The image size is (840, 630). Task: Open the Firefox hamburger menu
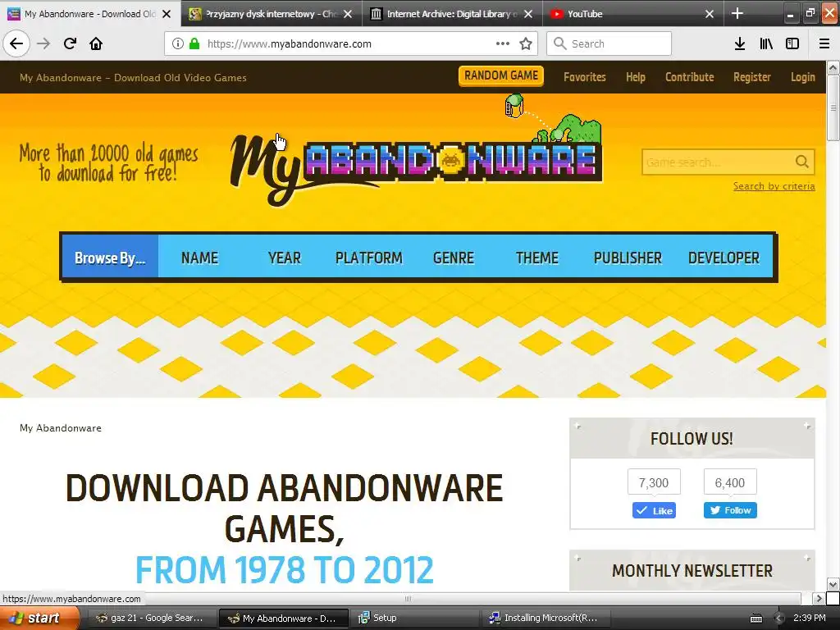click(x=824, y=43)
